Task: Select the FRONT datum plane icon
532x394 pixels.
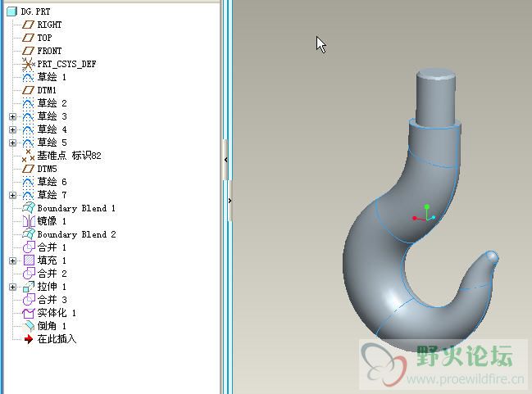Action: point(28,51)
